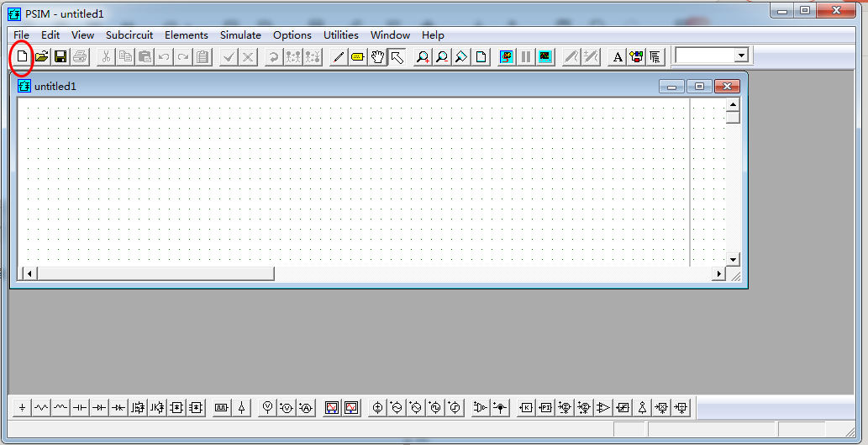868x445 pixels.
Task: Rotate the selected element
Action: tap(273, 56)
